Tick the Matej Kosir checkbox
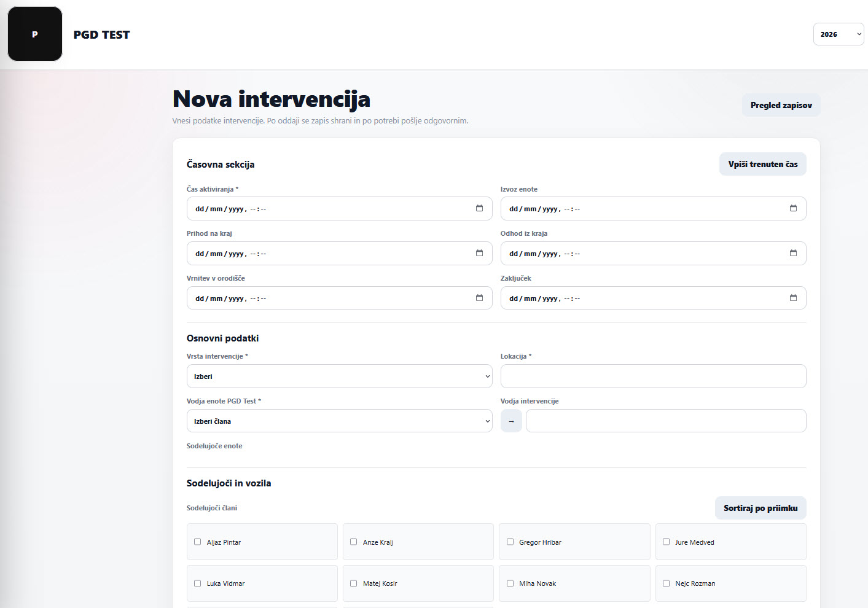 point(354,583)
